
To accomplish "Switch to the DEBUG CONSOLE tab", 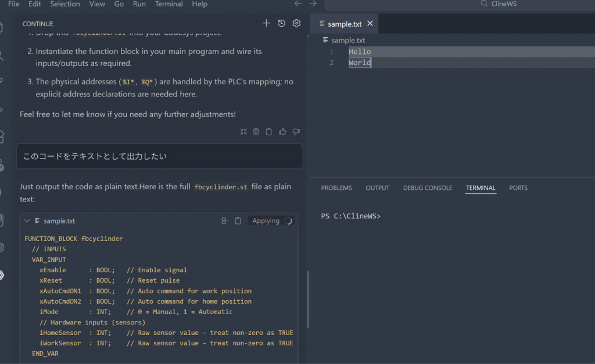I will pos(427,188).
